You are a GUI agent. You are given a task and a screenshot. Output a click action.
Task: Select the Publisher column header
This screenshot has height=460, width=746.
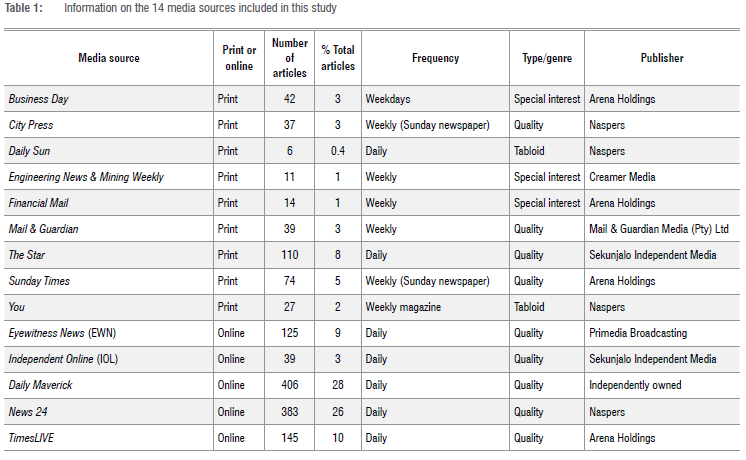tap(662, 58)
